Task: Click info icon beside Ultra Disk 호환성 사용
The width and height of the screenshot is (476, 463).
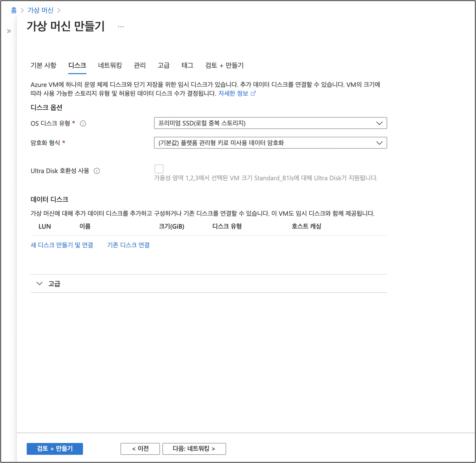Action: (x=97, y=171)
